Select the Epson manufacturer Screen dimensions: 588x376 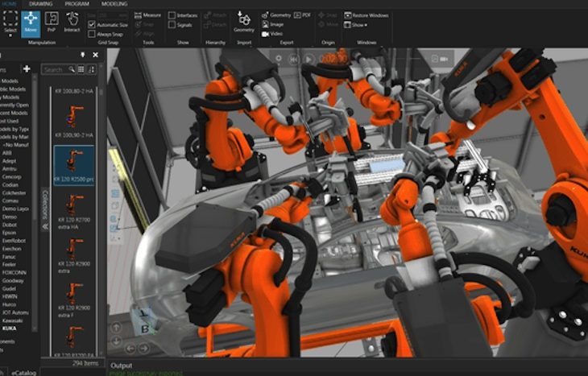pyautogui.click(x=9, y=233)
